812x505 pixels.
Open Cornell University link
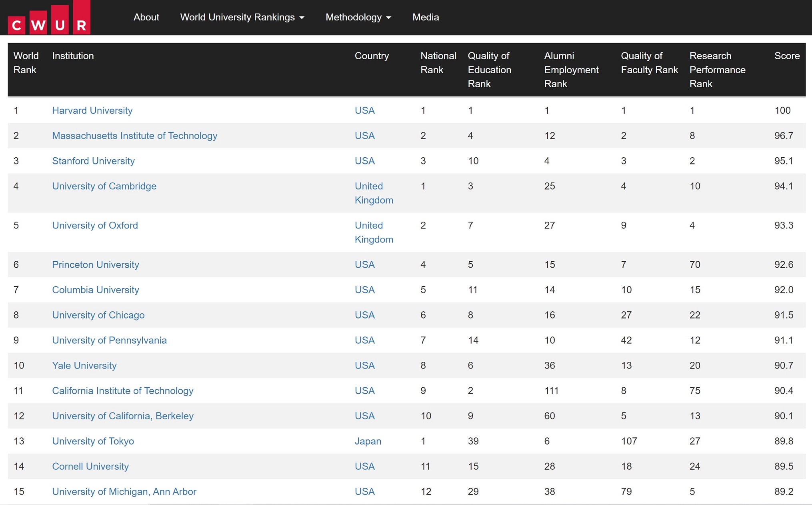90,466
